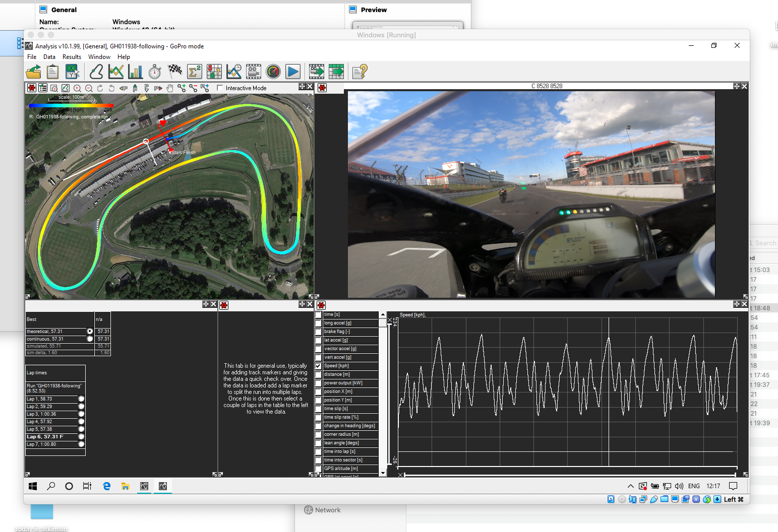Open the gauge dial display tool
Image resolution: width=778 pixels, height=532 pixels.
(273, 72)
